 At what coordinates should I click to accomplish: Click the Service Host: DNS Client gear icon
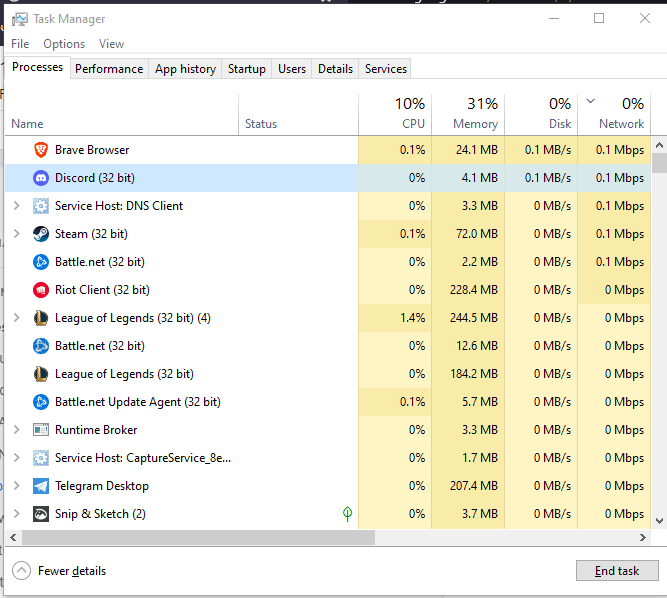41,206
